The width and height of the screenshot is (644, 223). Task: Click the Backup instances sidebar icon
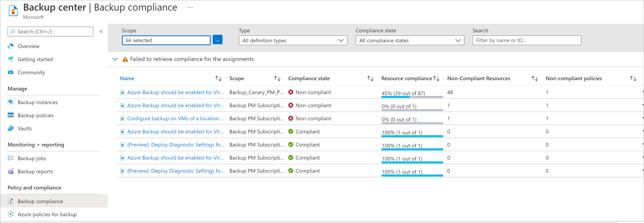click(11, 102)
